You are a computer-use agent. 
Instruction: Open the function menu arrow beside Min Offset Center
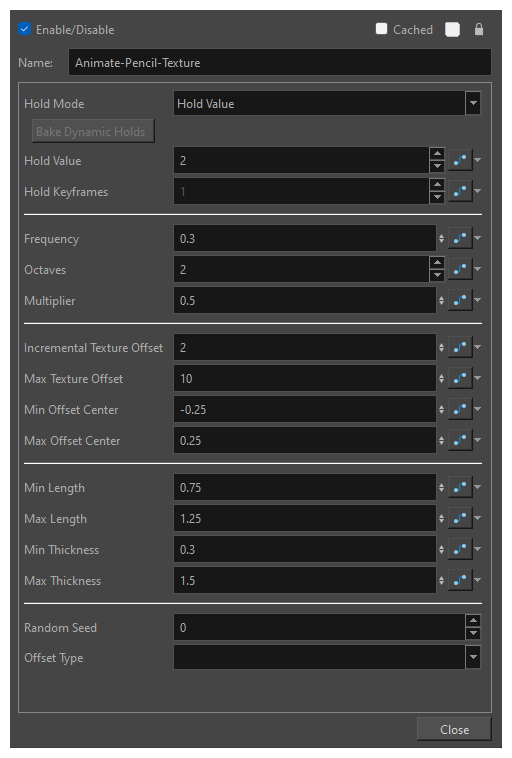pos(478,409)
